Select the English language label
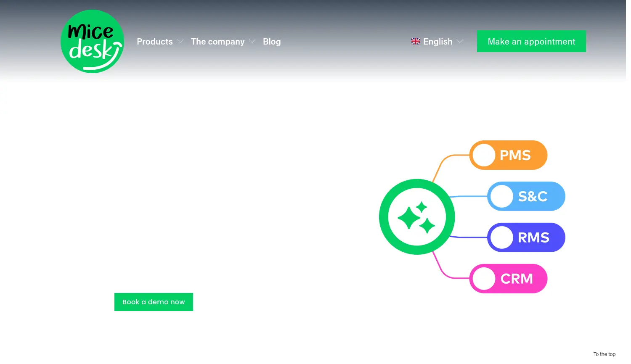The width and height of the screenshot is (631, 364). tap(437, 42)
